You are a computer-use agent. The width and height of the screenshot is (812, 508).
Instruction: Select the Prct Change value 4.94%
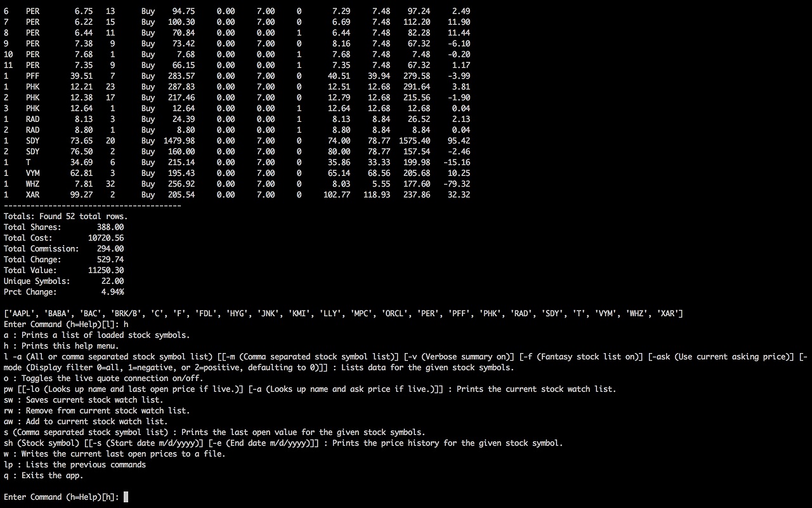[x=113, y=292]
